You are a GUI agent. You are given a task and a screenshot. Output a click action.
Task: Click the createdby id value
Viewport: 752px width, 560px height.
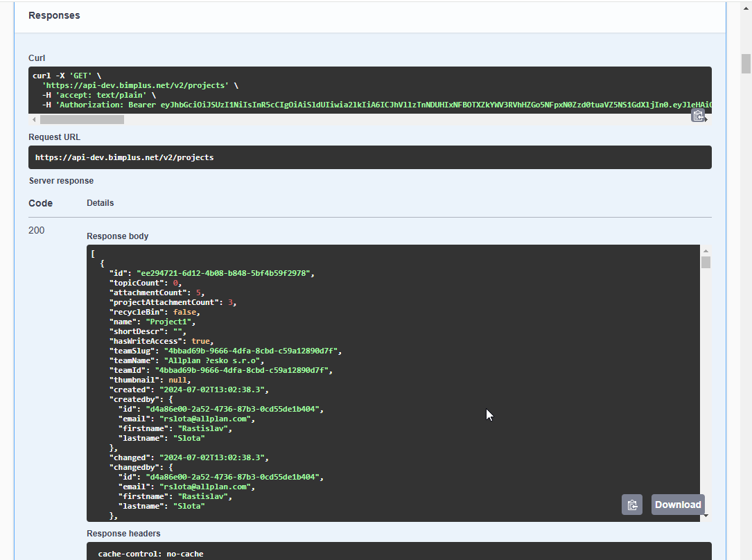click(x=233, y=409)
